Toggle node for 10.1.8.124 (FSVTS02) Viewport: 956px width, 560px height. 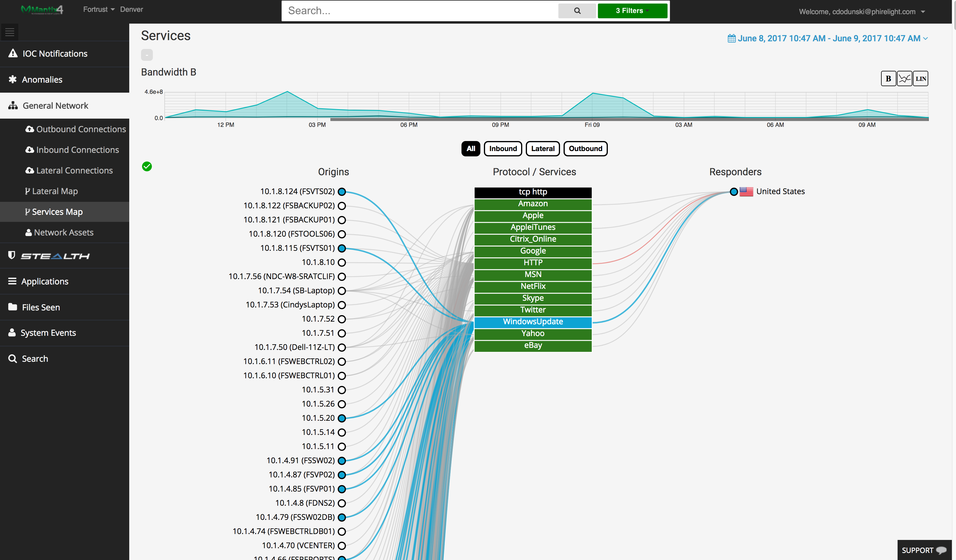click(342, 191)
